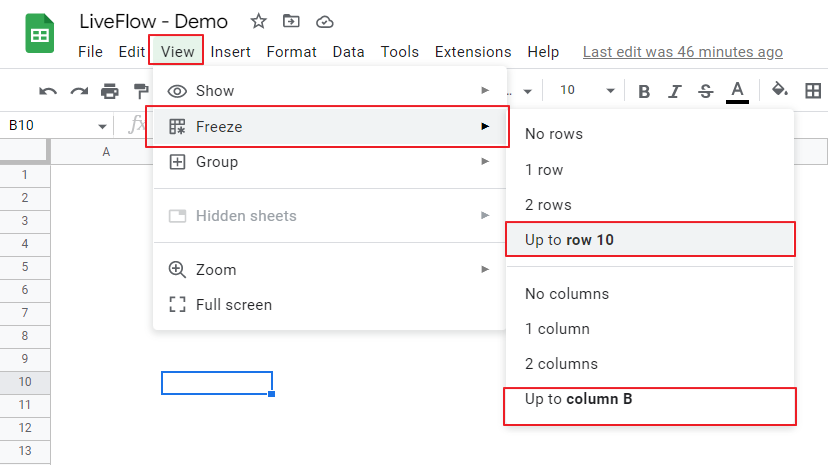The width and height of the screenshot is (828, 465).
Task: Click the print icon
Action: pyautogui.click(x=110, y=91)
